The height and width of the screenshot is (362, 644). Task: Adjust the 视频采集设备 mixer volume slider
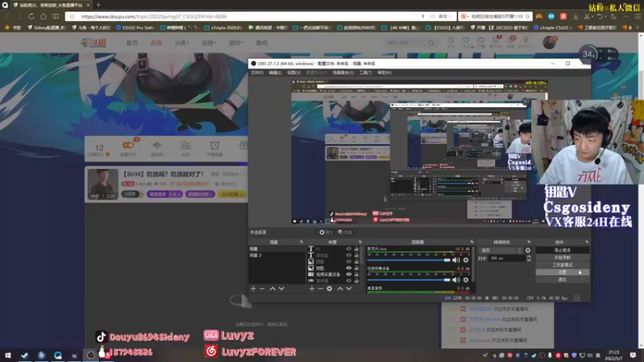tap(409, 279)
